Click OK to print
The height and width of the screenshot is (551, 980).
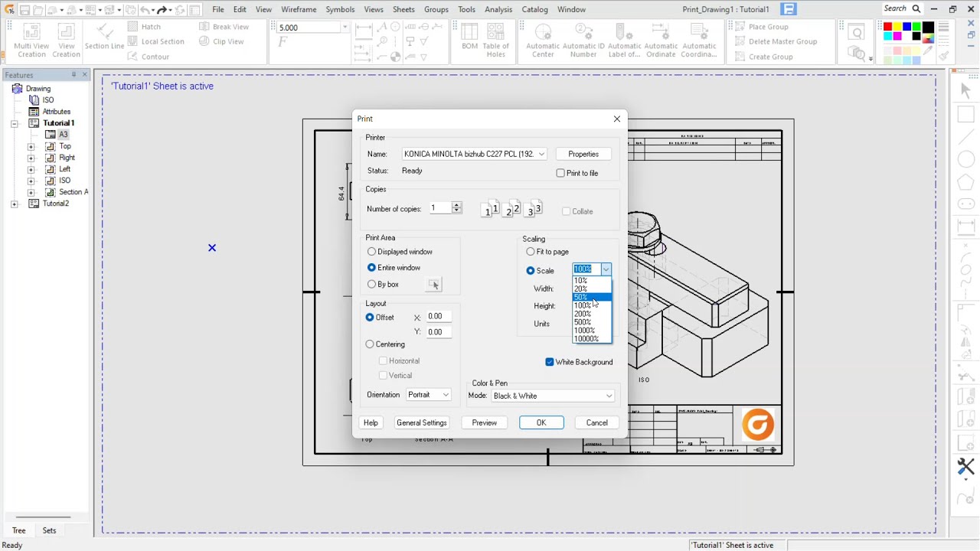click(x=541, y=422)
